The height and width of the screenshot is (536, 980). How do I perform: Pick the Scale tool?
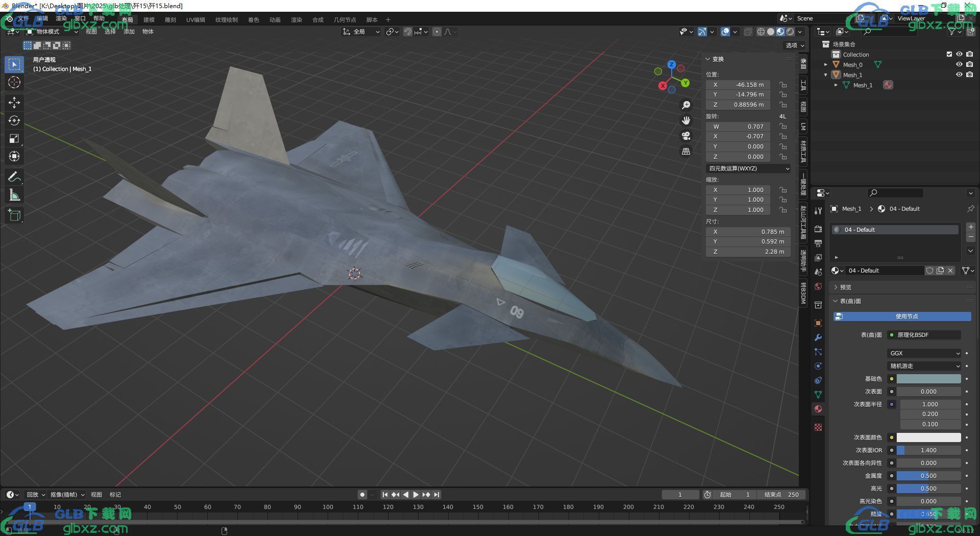[x=14, y=138]
